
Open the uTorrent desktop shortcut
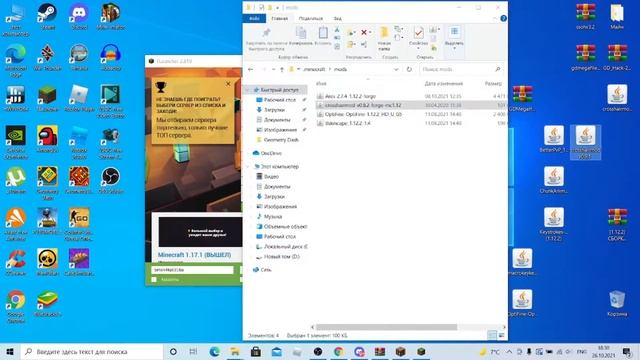pos(16,180)
